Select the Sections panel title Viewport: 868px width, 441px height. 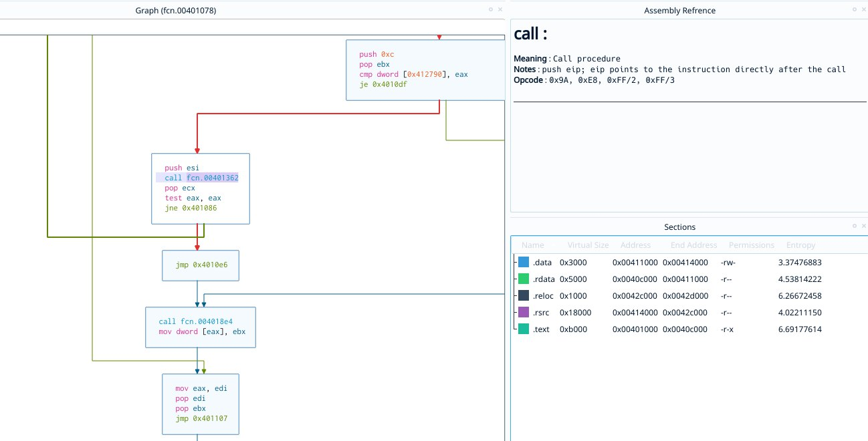click(679, 226)
